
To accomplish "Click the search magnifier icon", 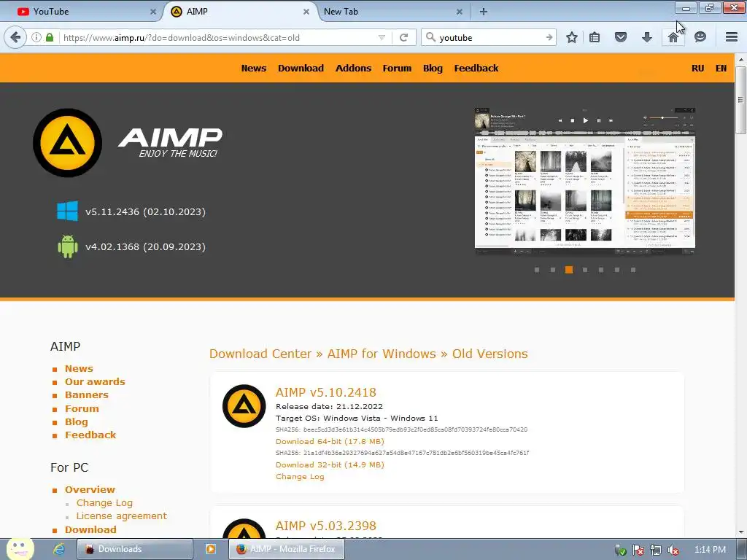I will pyautogui.click(x=430, y=37).
